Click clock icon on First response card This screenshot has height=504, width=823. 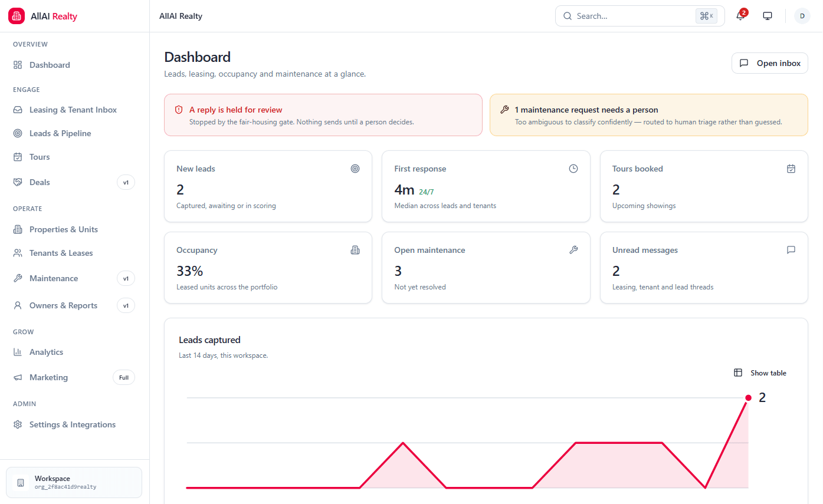tap(573, 169)
